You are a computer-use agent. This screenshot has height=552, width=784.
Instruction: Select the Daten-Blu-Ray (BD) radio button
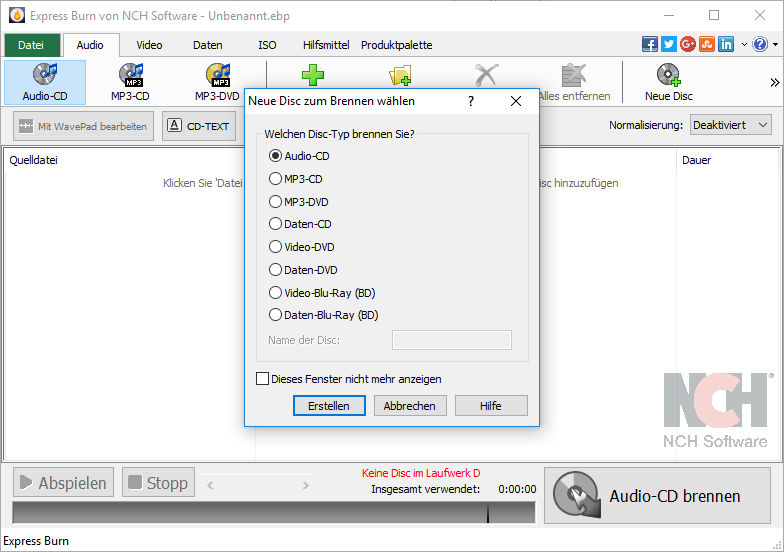275,314
